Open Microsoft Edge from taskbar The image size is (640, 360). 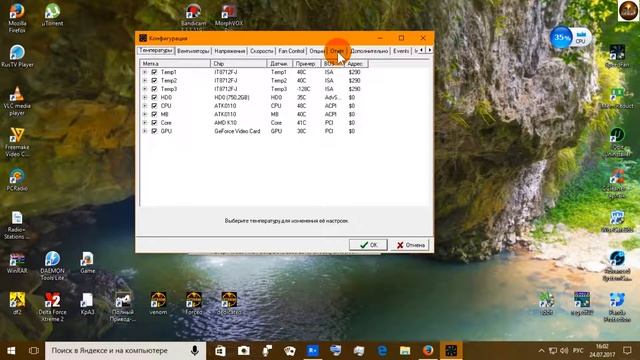coord(382,351)
